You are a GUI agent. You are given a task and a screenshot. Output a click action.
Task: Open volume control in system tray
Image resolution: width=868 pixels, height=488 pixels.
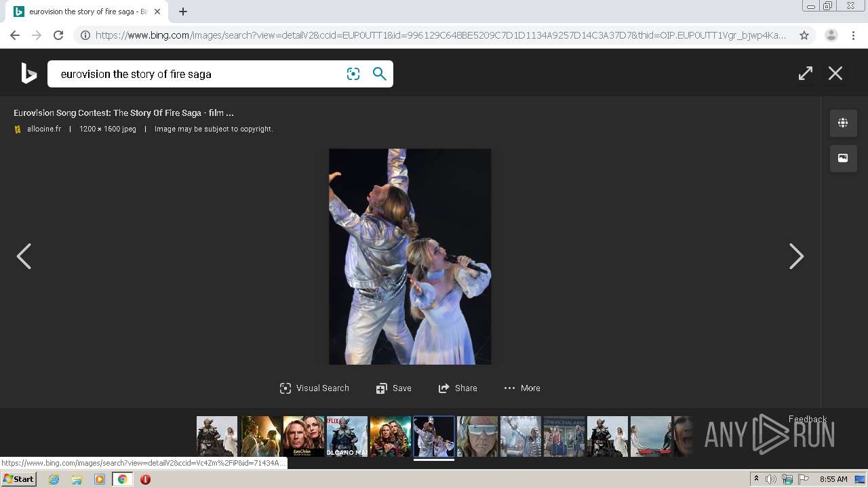coord(771,479)
